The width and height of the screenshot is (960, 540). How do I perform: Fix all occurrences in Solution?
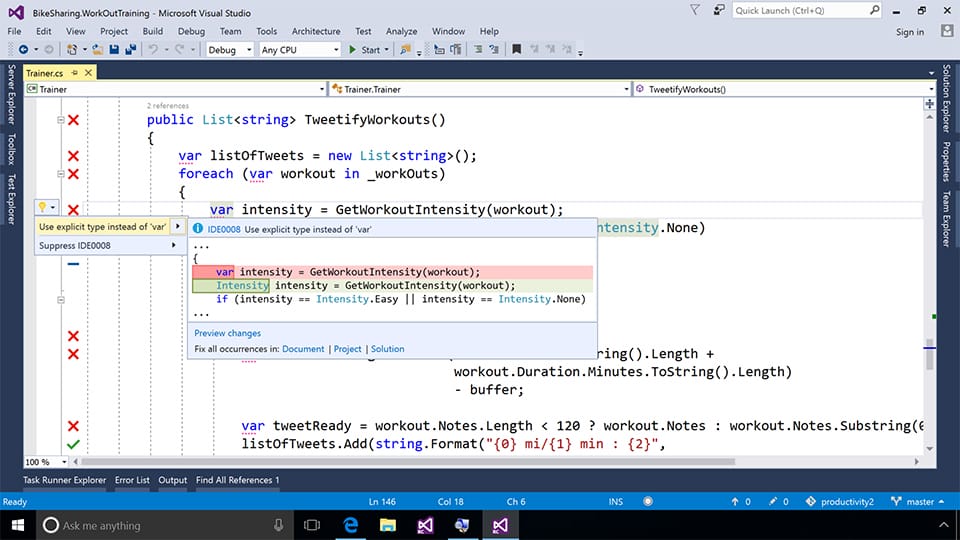pos(388,348)
